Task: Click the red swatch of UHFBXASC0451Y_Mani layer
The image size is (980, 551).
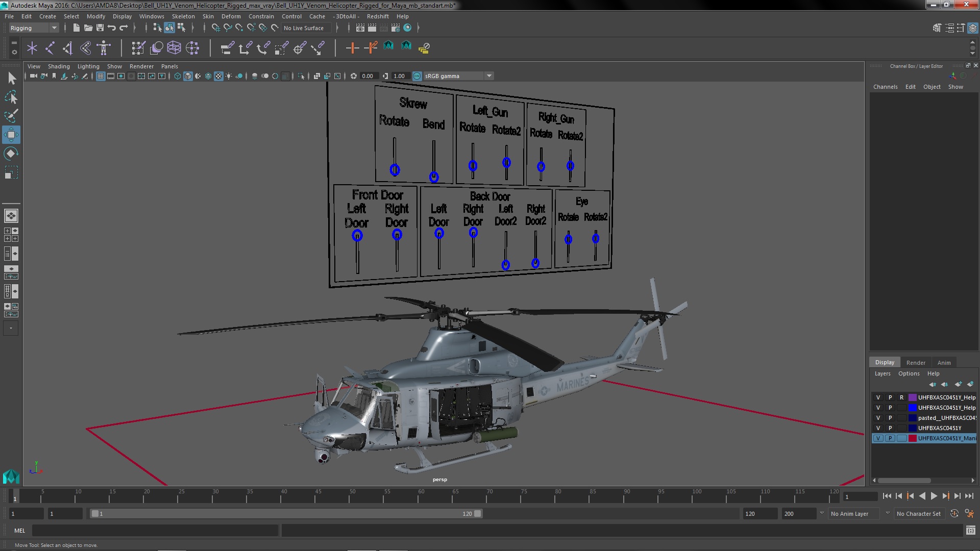Action: [912, 438]
